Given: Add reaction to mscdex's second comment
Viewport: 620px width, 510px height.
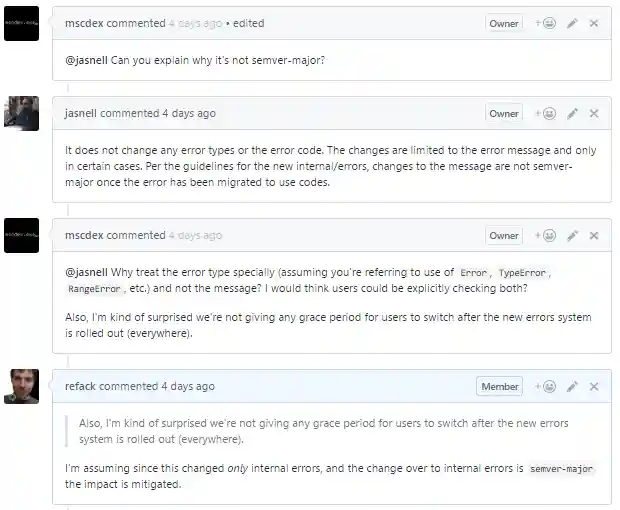Looking at the screenshot, I should point(543,236).
